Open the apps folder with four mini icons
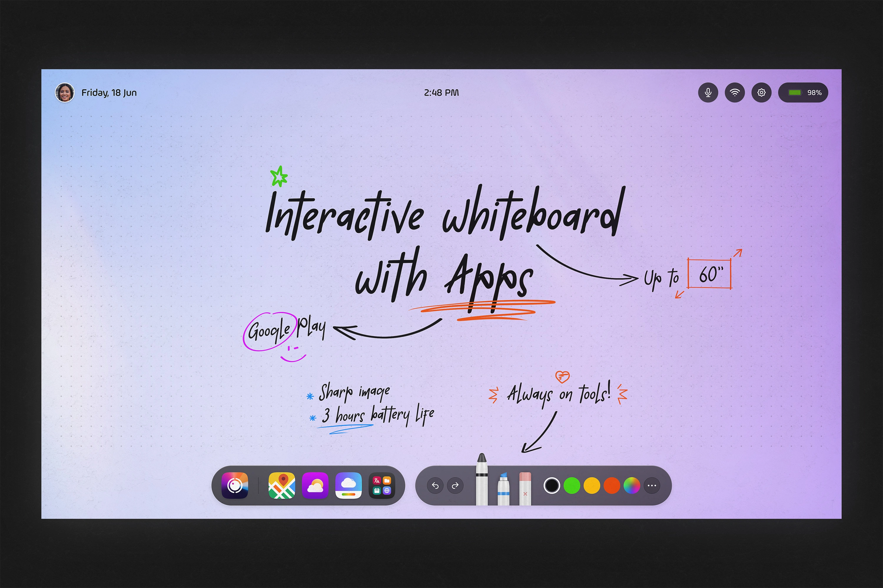883x588 pixels. pyautogui.click(x=382, y=486)
